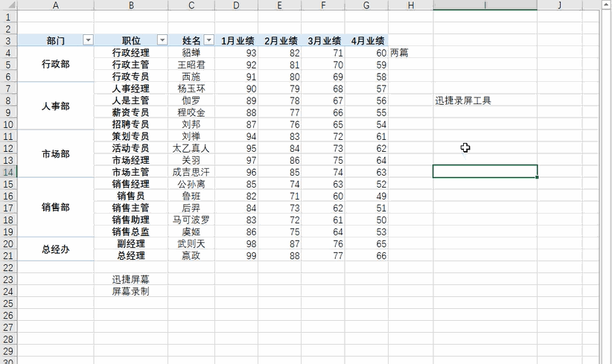
Task: Click the name cell 太乙真人
Action: click(x=191, y=148)
